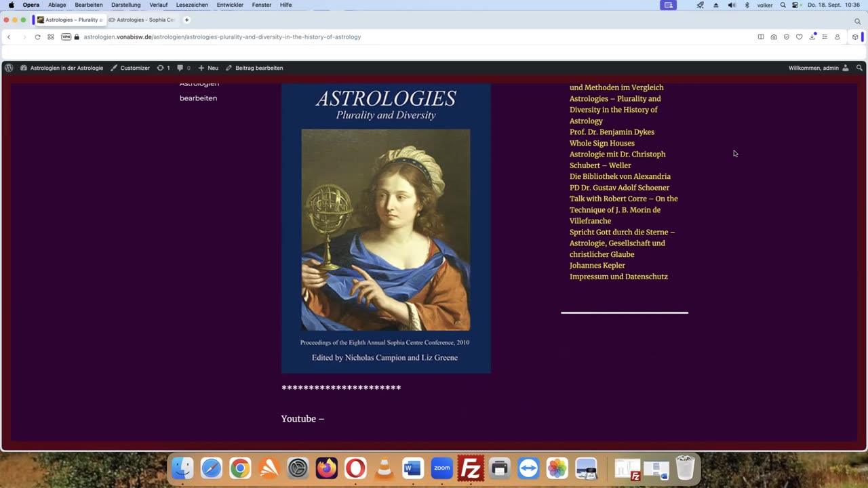Open the Fenster menu
Viewport: 868px width, 488px height.
click(262, 5)
